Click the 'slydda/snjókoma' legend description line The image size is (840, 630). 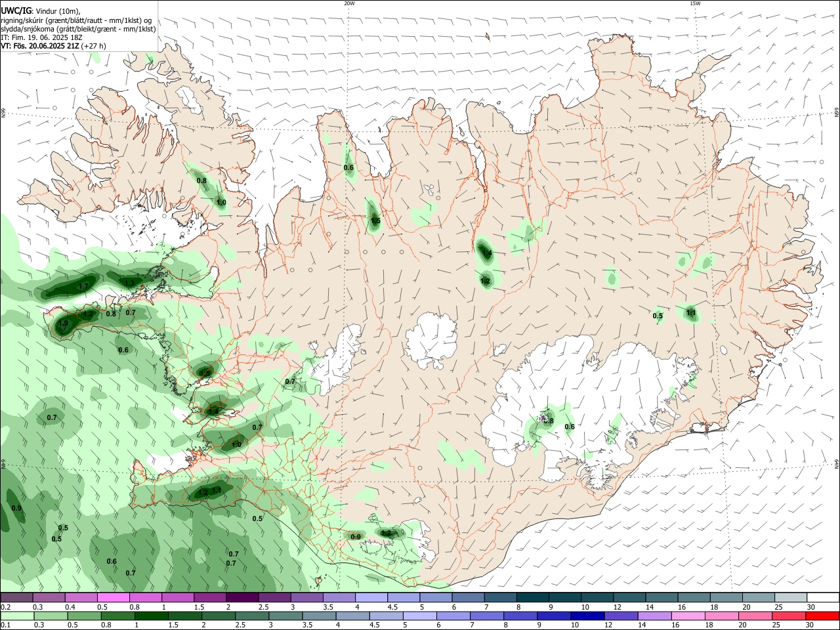point(78,29)
